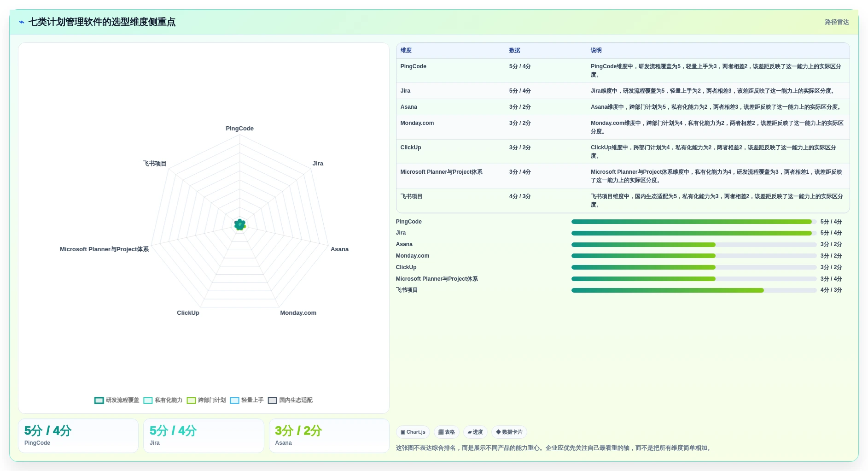
Task: Click the 数据 column header
Action: point(514,51)
